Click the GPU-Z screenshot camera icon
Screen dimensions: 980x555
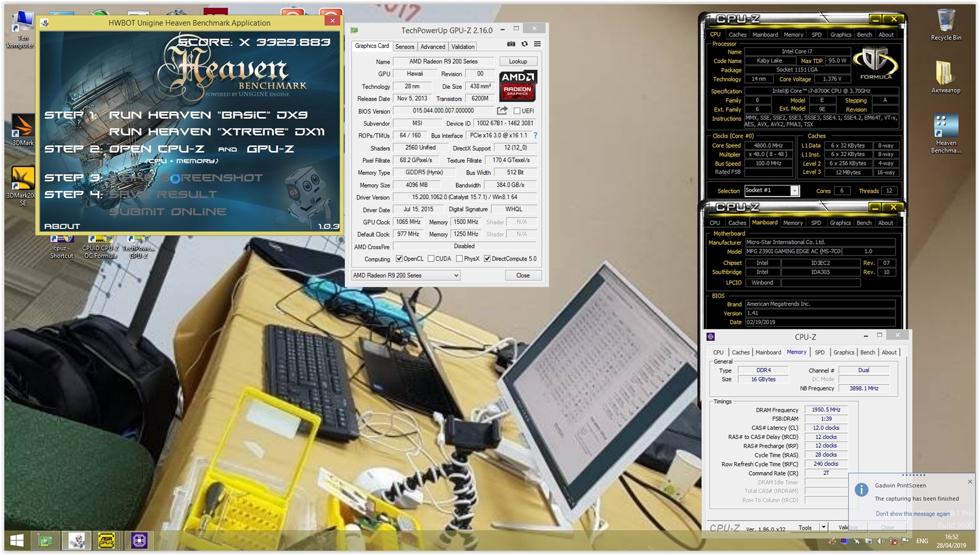(511, 44)
